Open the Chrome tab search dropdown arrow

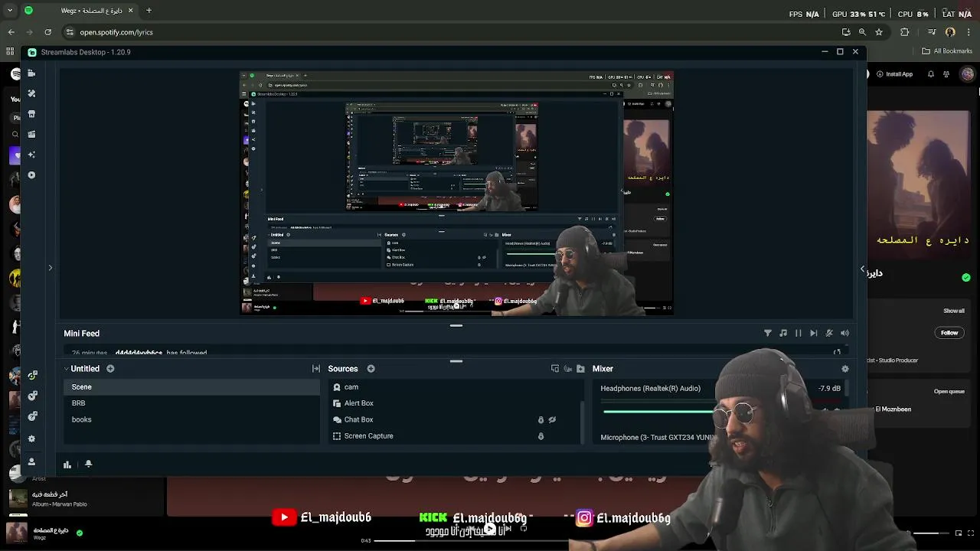click(x=10, y=11)
